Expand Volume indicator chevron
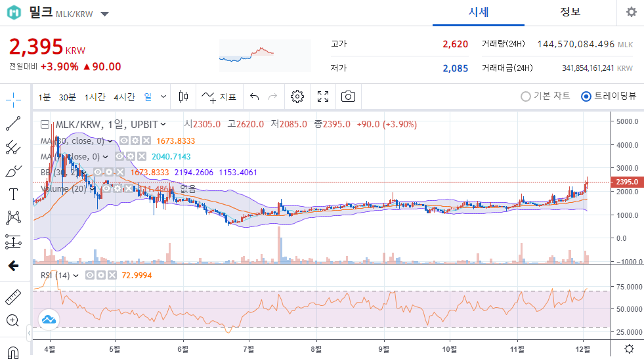The height and width of the screenshot is (359, 644). click(x=94, y=189)
